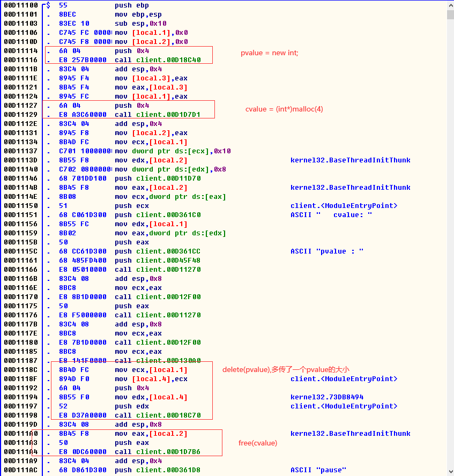The width and height of the screenshot is (454, 476).
Task: Select 'mov eax,dword ptr ds:[edx]' instruction
Action: point(170,233)
